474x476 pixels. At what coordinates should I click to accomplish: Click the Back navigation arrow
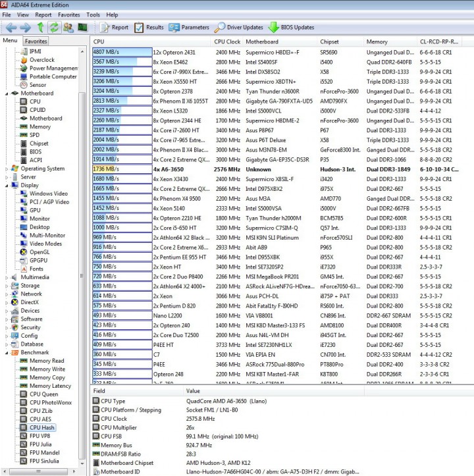(x=11, y=28)
